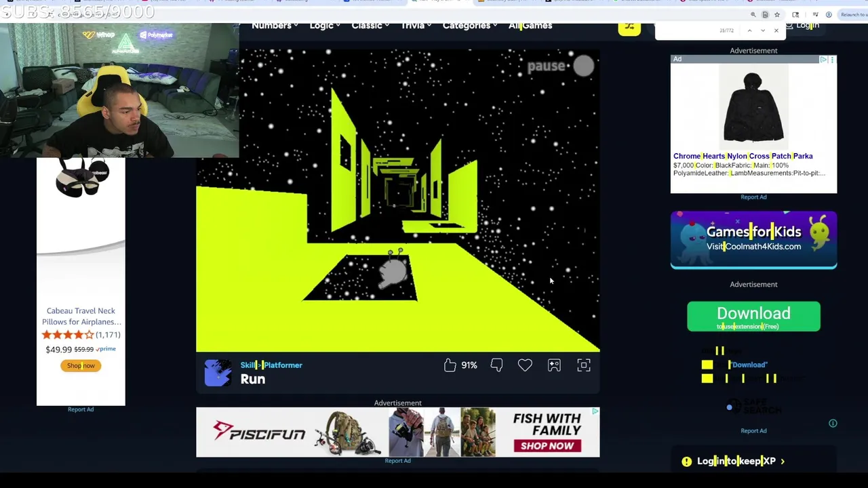Go to previous find-in-page match
Image resolution: width=868 pixels, height=488 pixels.
(x=749, y=30)
